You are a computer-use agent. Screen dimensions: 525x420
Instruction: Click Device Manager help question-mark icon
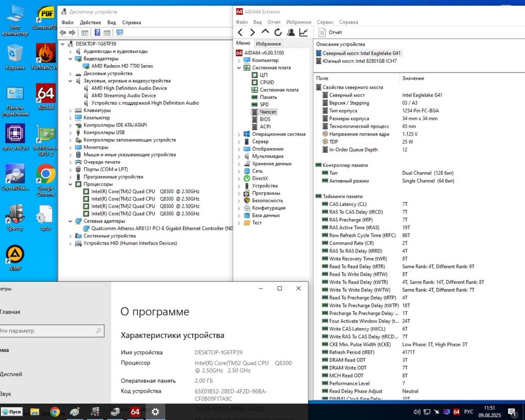[97, 33]
